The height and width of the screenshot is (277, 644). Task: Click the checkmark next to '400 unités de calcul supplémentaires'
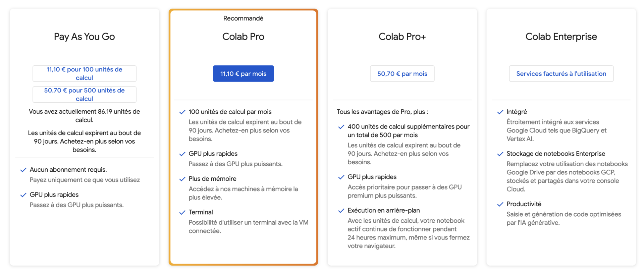[341, 127]
